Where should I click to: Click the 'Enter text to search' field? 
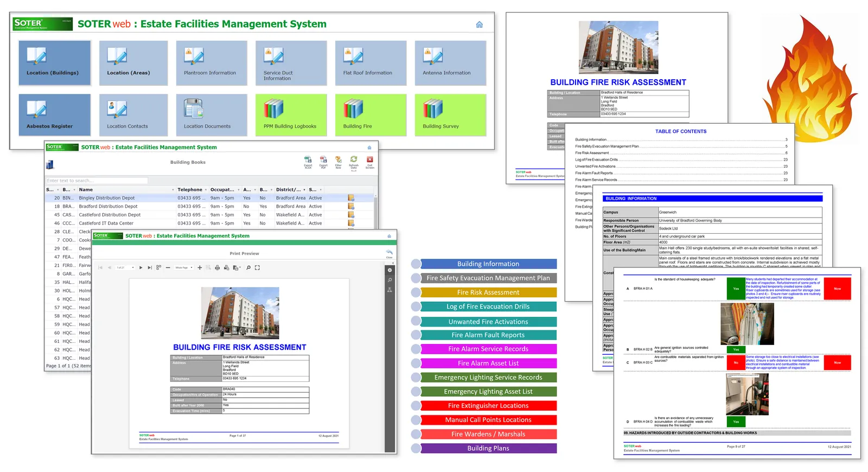point(97,181)
